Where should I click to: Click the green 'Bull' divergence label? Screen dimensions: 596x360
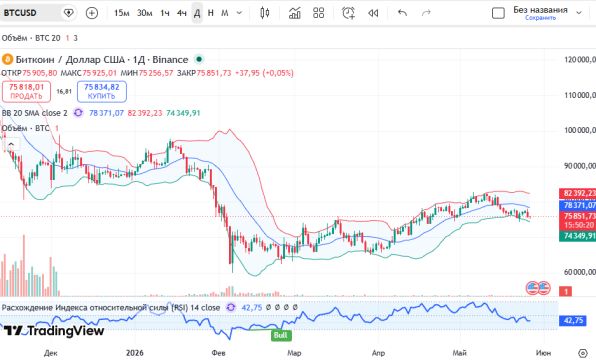pos(281,335)
